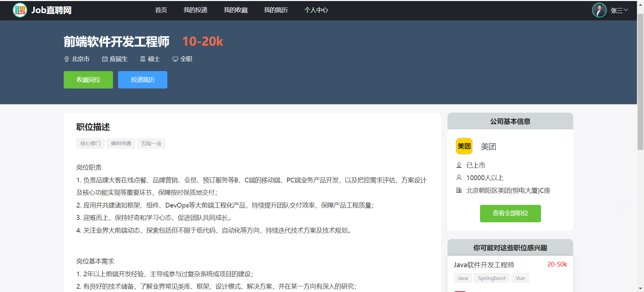
Task: Click the 五险一金 tag
Action: (x=151, y=143)
